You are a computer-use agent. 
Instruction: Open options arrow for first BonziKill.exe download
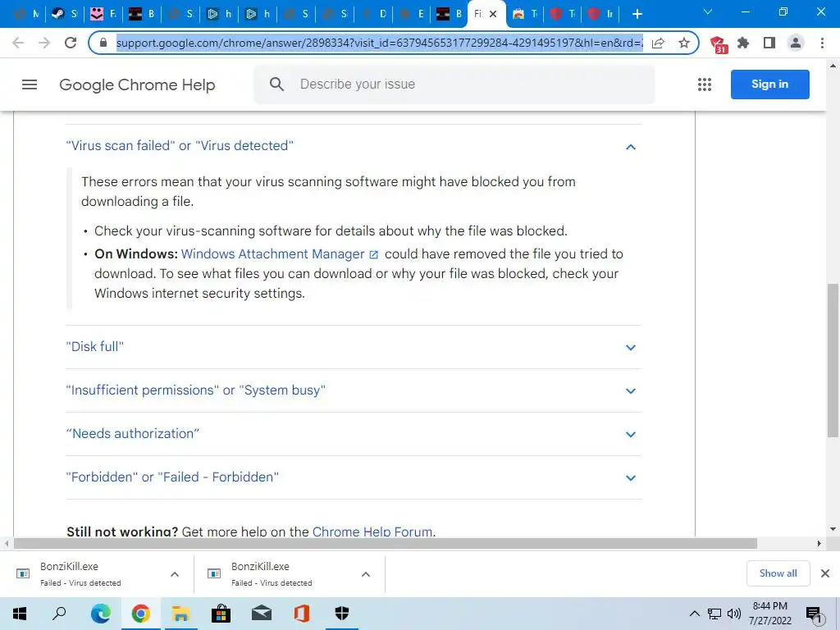pos(175,574)
